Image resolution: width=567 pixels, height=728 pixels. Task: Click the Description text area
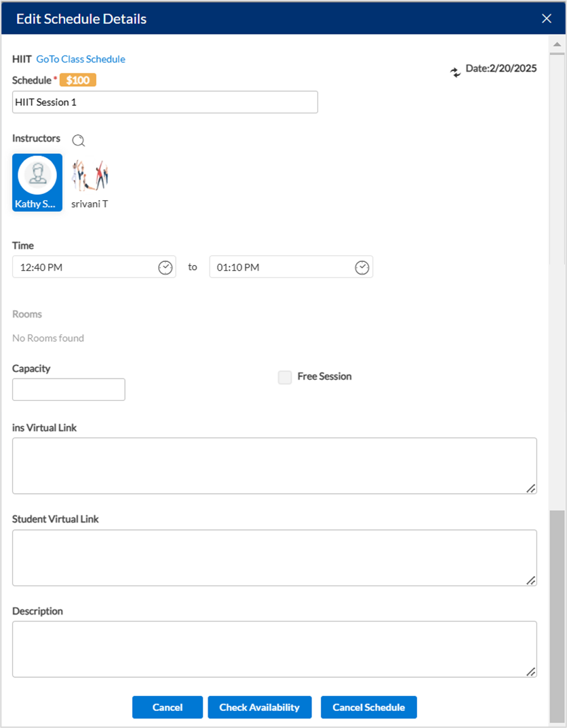(x=275, y=649)
